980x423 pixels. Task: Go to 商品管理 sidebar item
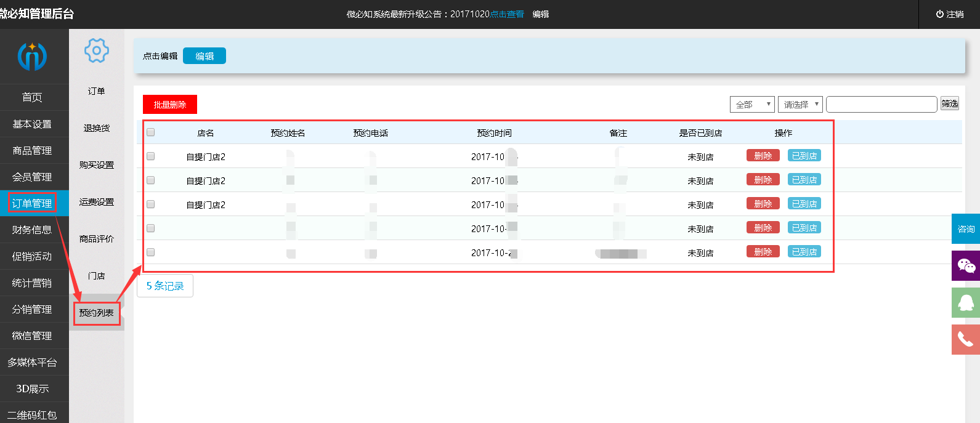pos(32,150)
